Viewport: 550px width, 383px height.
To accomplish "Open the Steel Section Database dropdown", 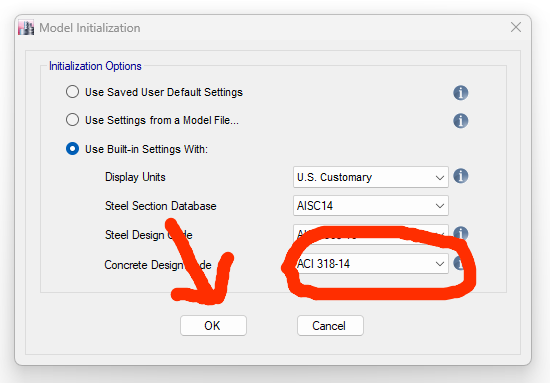I will (x=371, y=206).
